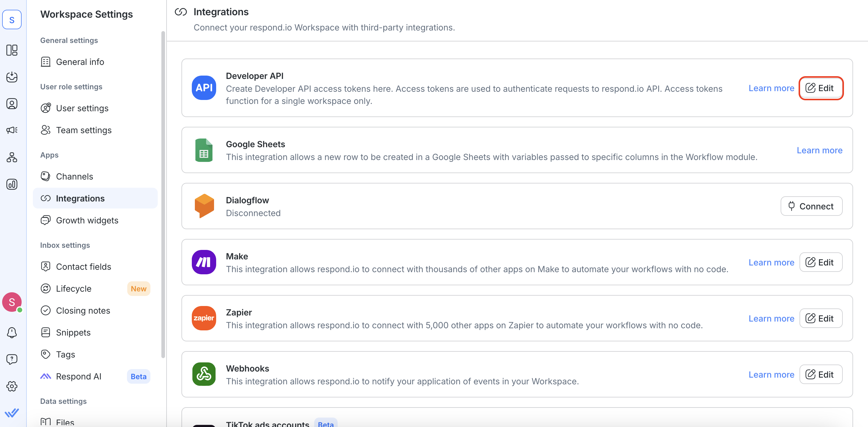Open help question-mark icon
868x427 pixels.
12,359
